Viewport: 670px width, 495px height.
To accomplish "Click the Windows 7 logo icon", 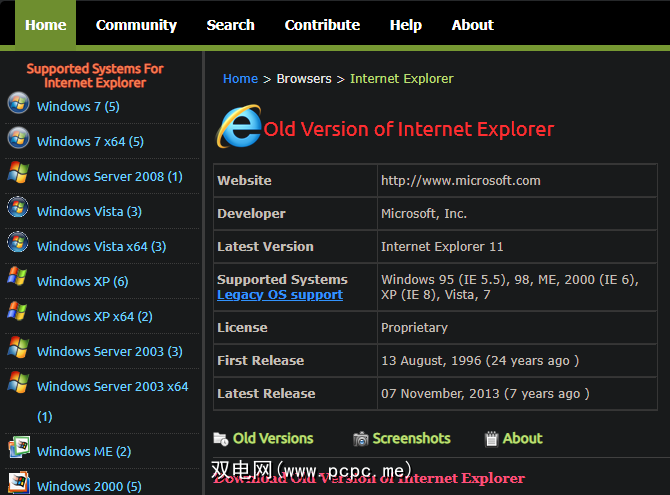I will [x=18, y=103].
